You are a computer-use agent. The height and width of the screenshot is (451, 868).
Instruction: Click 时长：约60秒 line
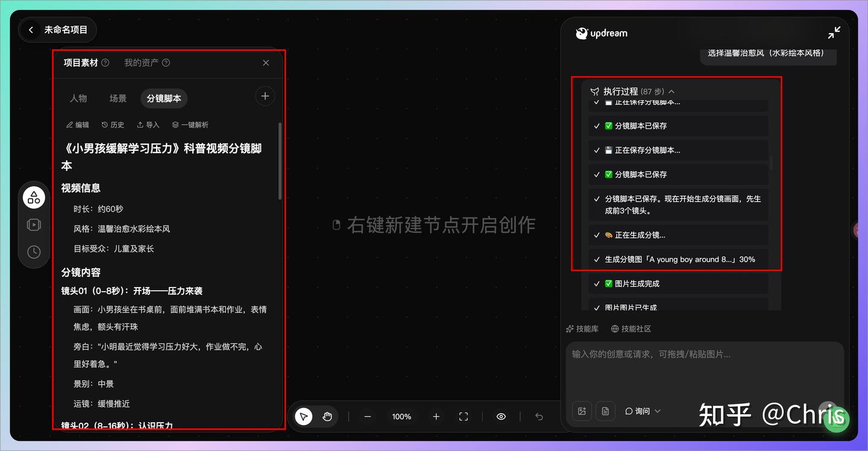(x=98, y=209)
